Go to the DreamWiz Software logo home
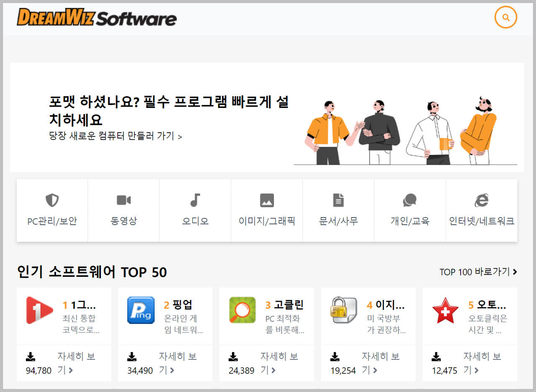 (97, 17)
